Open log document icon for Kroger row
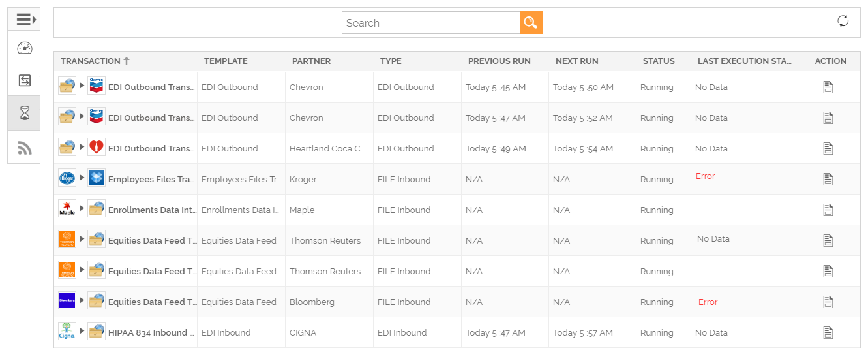 pos(828,179)
